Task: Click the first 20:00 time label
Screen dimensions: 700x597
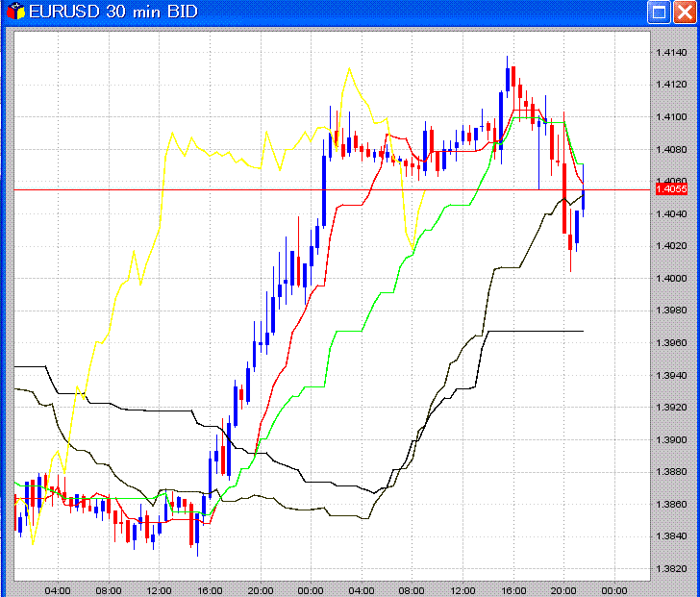Action: [x=261, y=591]
